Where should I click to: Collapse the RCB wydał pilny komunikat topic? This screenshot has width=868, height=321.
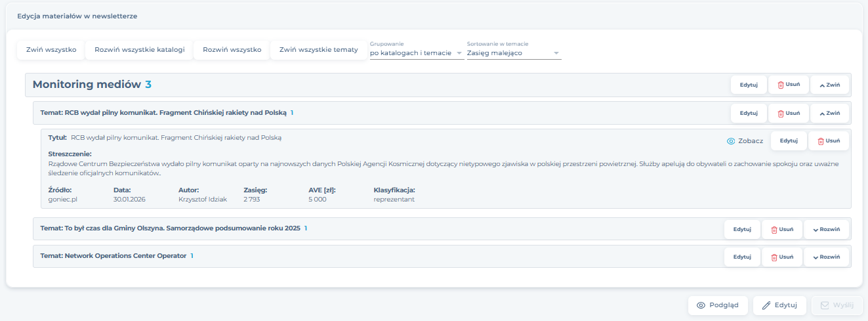(829, 113)
